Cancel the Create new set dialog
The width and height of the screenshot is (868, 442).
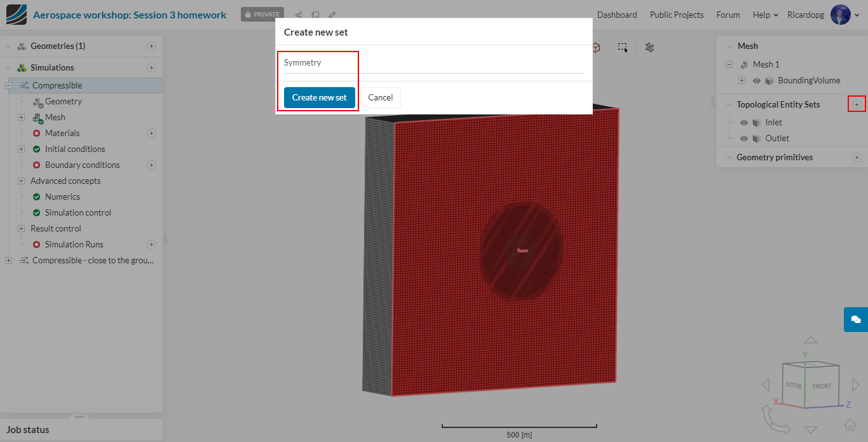381,97
